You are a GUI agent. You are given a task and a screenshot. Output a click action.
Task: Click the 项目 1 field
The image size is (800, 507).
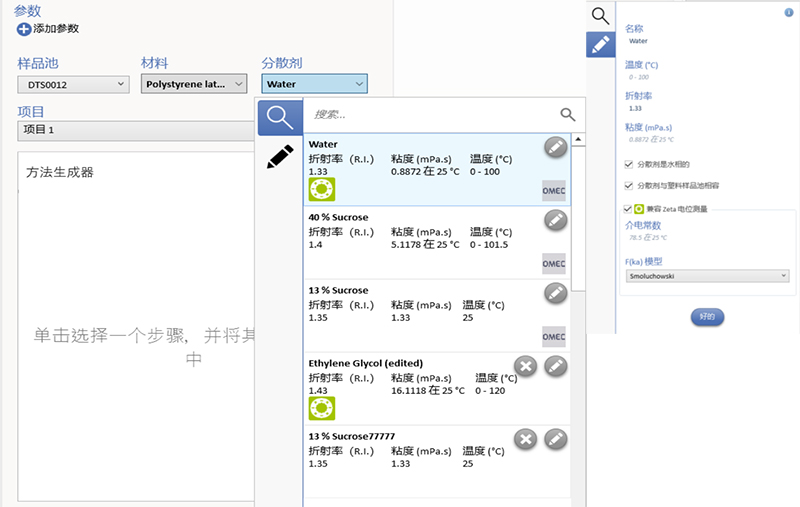136,130
